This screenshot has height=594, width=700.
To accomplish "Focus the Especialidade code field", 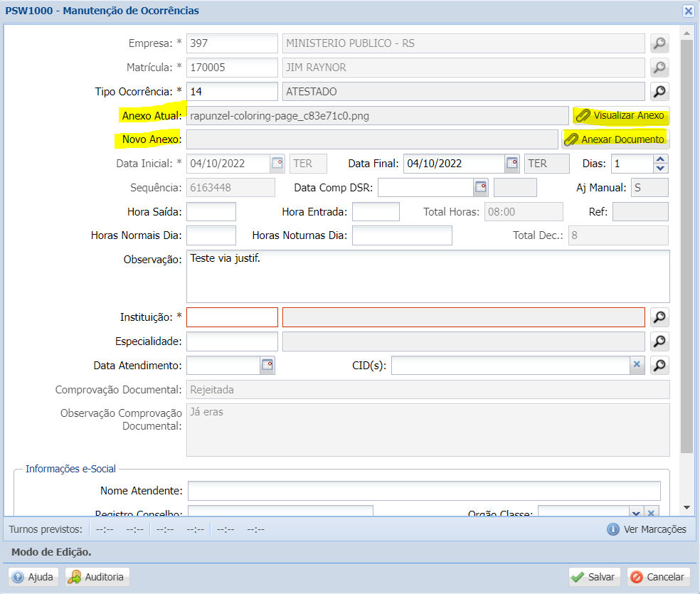I will pyautogui.click(x=232, y=341).
